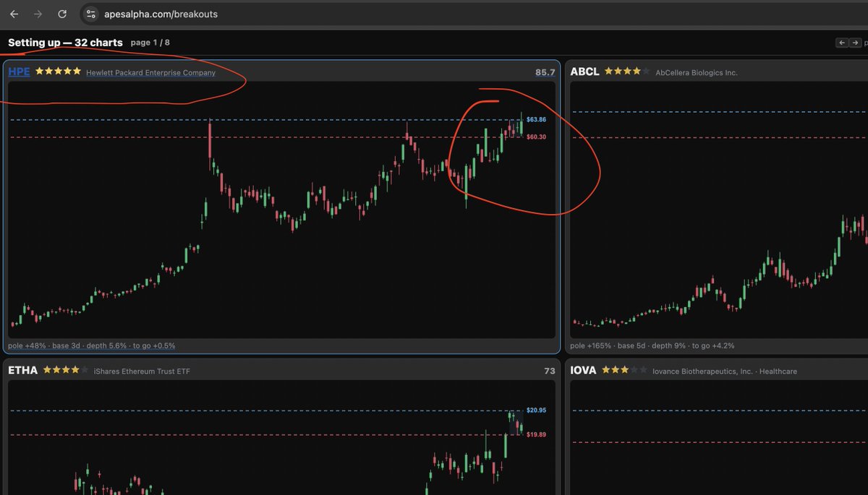Image resolution: width=868 pixels, height=495 pixels.
Task: Click HPE five-star rating
Action: point(58,72)
